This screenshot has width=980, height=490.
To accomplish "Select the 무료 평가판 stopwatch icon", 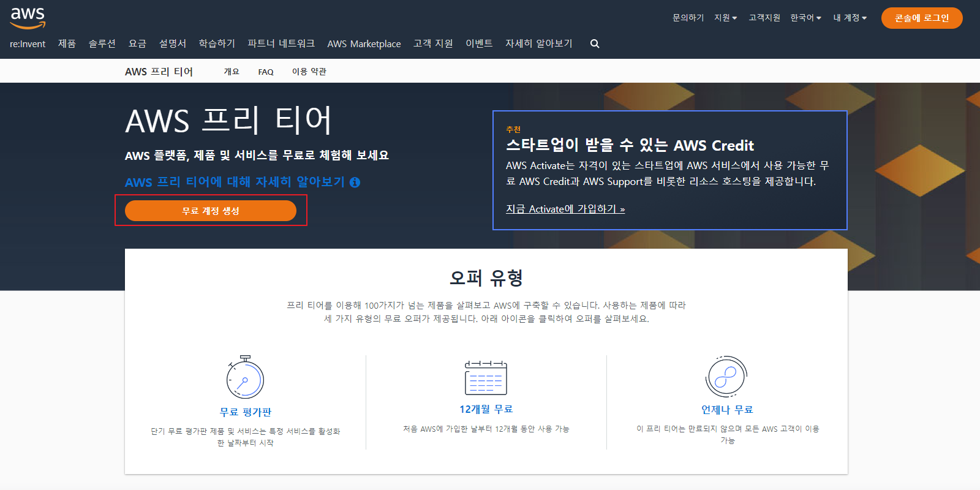I will (x=245, y=377).
